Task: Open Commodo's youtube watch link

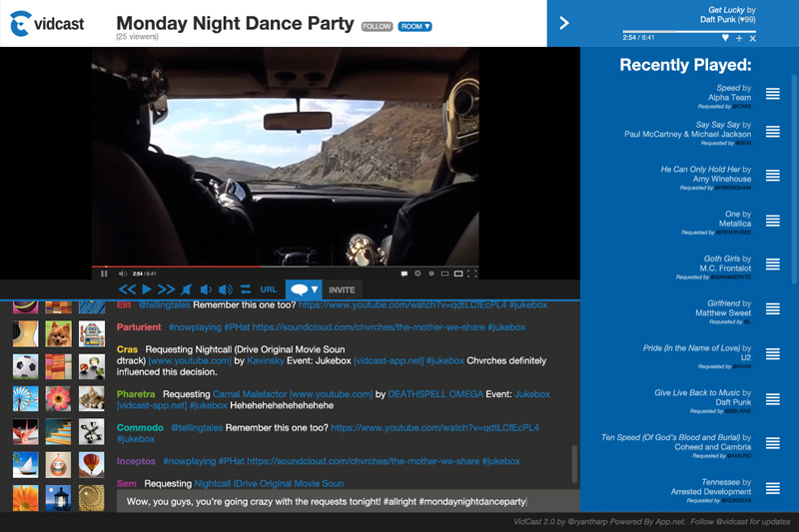Action: [434, 427]
